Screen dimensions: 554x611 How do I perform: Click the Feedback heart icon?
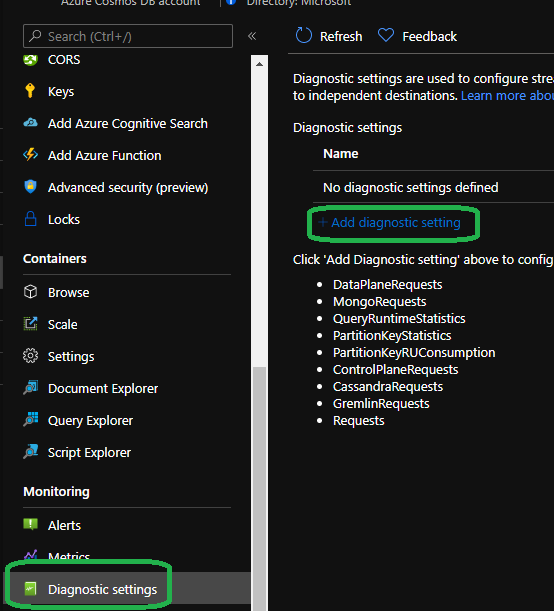point(386,35)
